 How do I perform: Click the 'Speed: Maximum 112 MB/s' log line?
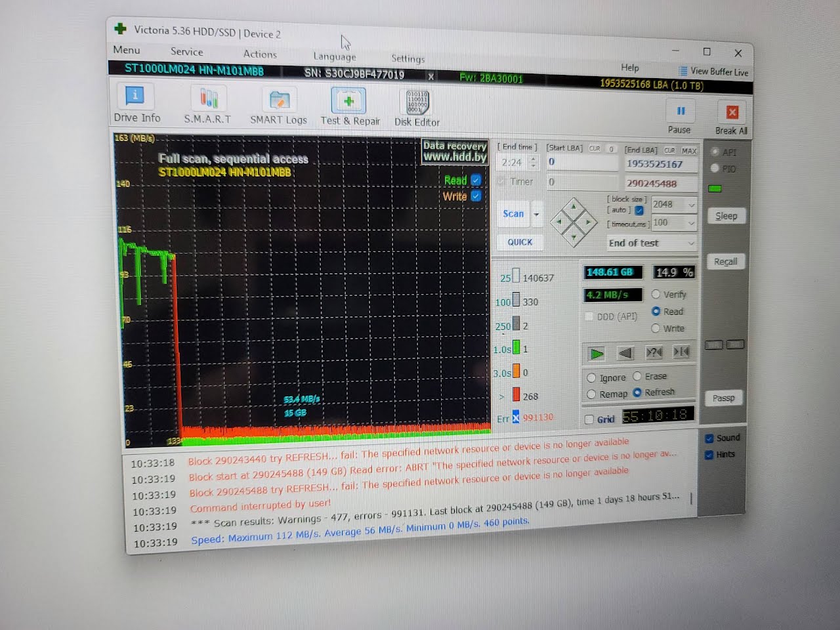tap(360, 530)
